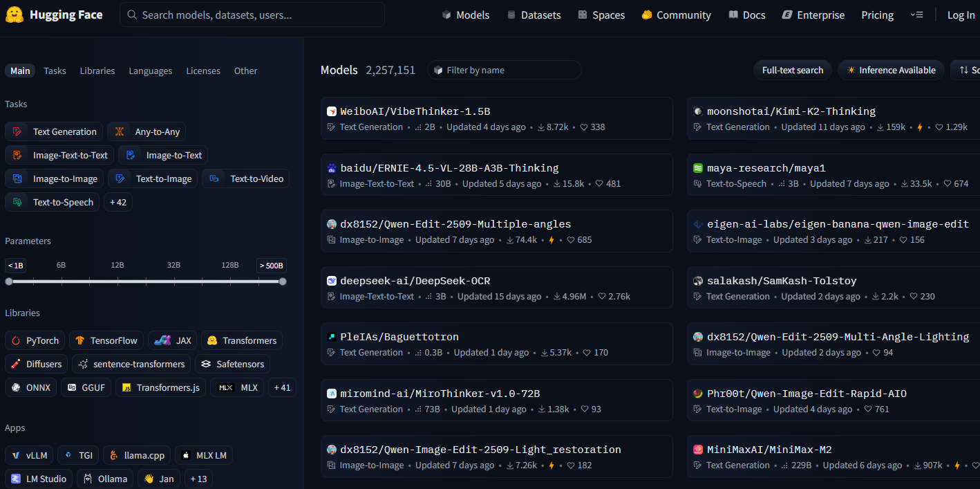This screenshot has width=980, height=489.
Task: Open Docs in the top navigation
Action: click(747, 15)
